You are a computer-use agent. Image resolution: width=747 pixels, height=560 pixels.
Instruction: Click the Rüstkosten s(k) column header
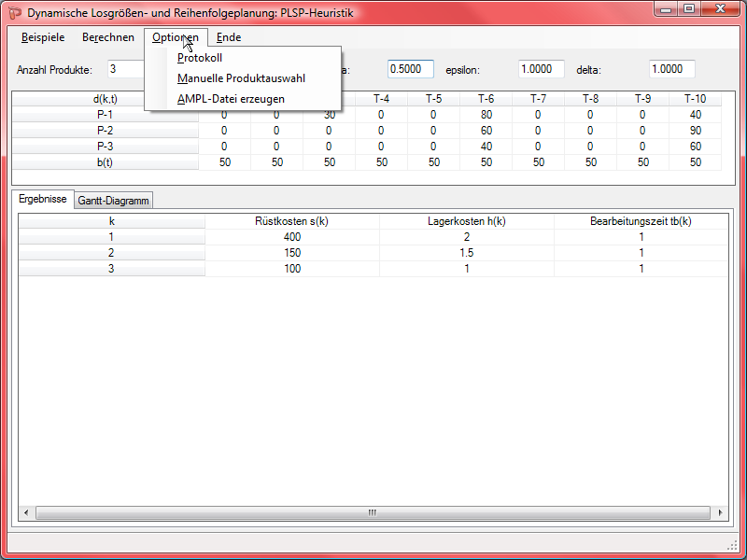tap(291, 221)
